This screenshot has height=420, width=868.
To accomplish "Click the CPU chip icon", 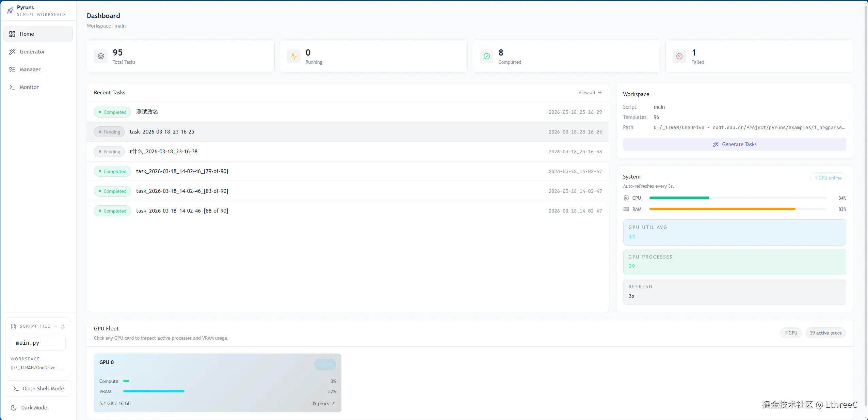I will [x=626, y=198].
